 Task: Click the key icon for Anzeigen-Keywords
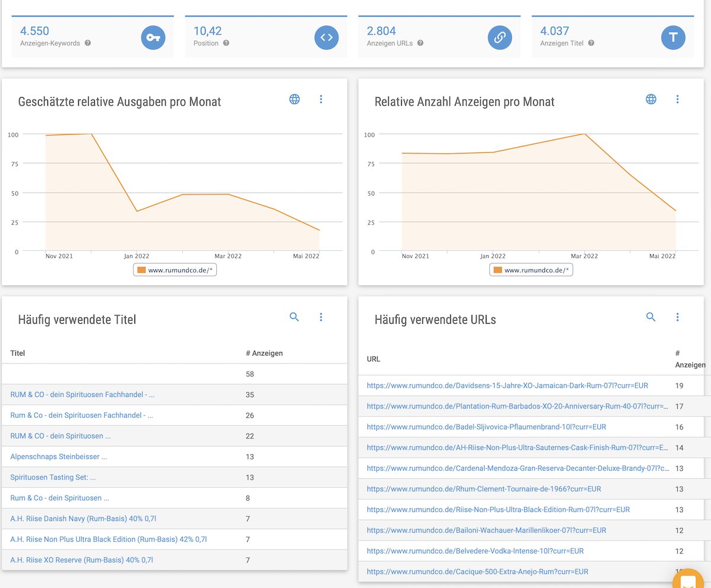[153, 38]
